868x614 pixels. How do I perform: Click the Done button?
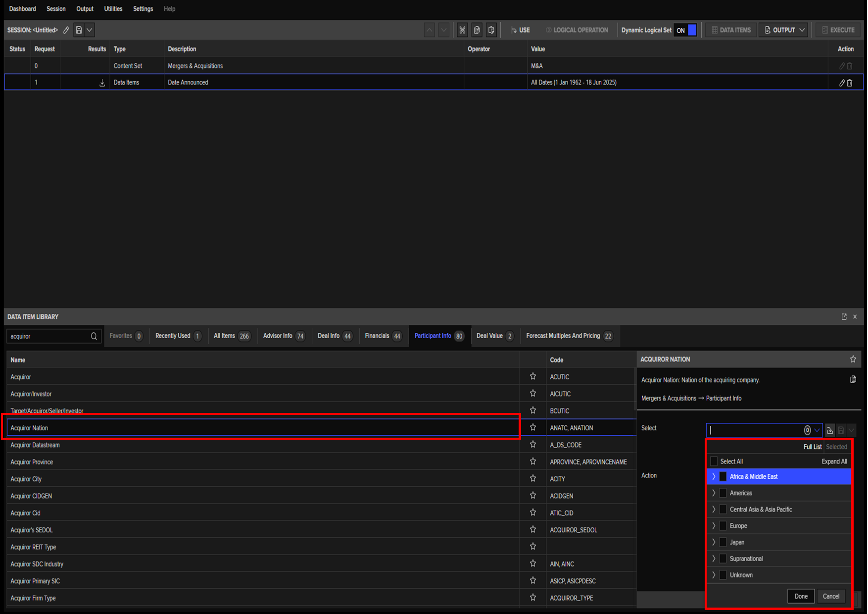pyautogui.click(x=801, y=596)
